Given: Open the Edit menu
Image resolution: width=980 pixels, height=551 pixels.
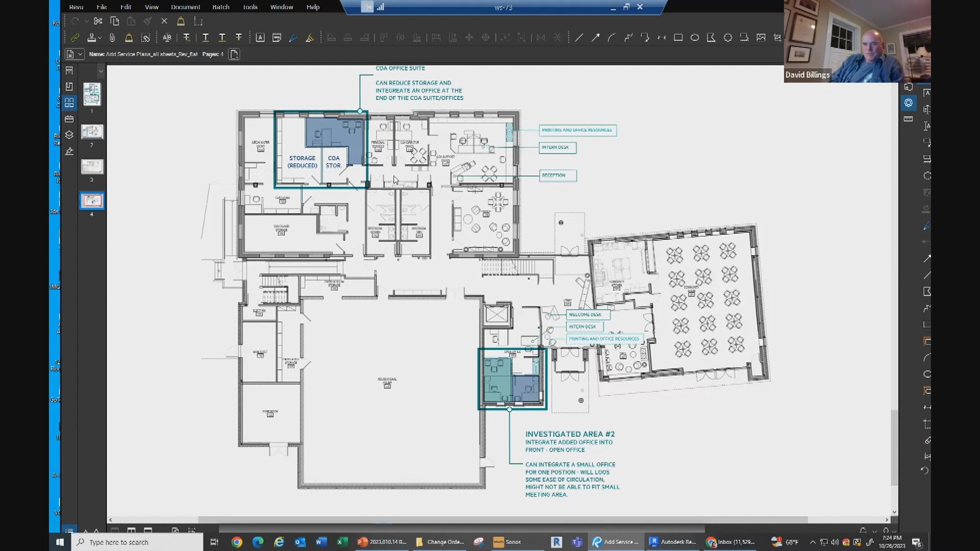Looking at the screenshot, I should pos(126,7).
